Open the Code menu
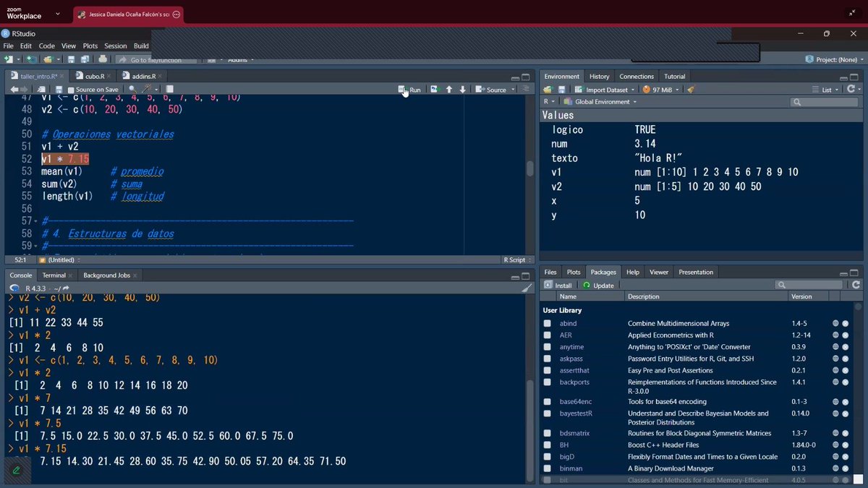This screenshot has width=868, height=488. (x=46, y=46)
